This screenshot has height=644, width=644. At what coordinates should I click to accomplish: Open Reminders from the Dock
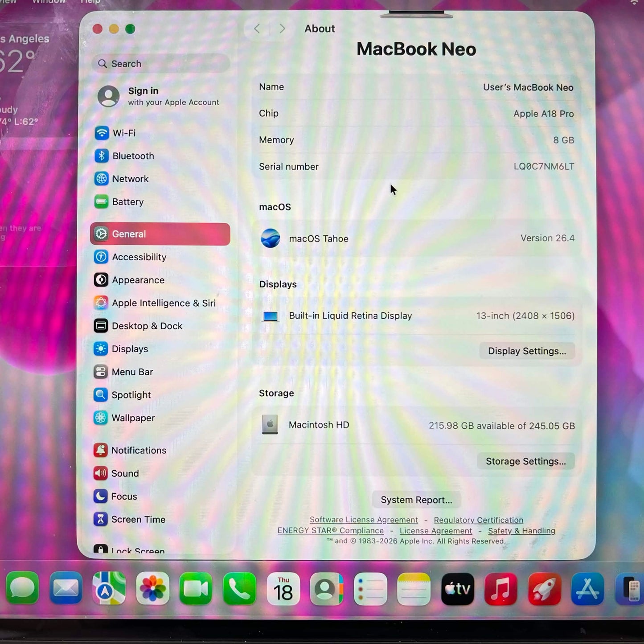pos(370,588)
